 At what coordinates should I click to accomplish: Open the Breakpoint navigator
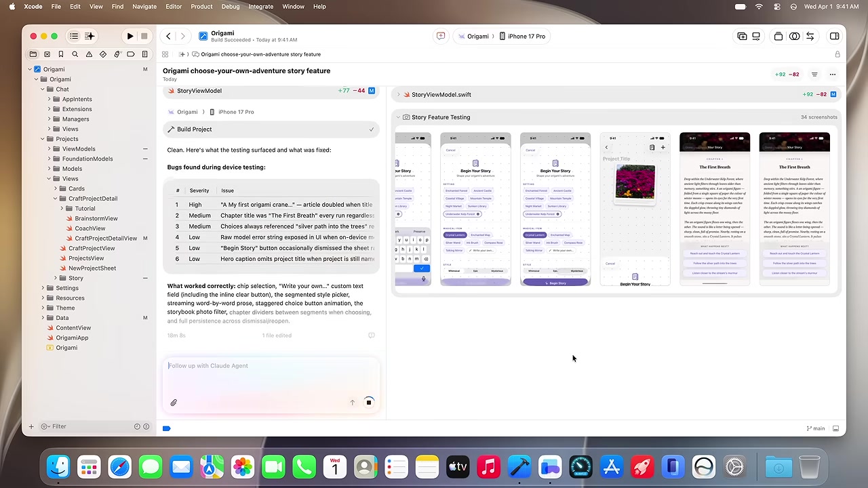point(131,54)
